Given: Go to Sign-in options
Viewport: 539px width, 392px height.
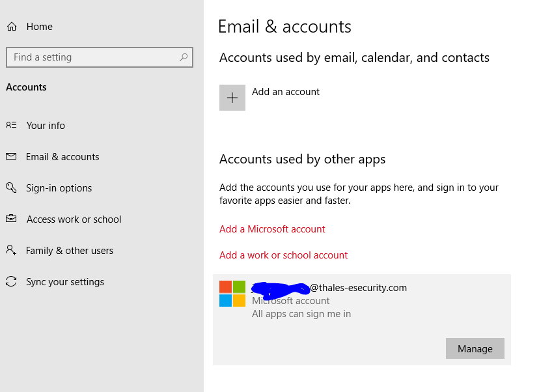Looking at the screenshot, I should coord(59,188).
